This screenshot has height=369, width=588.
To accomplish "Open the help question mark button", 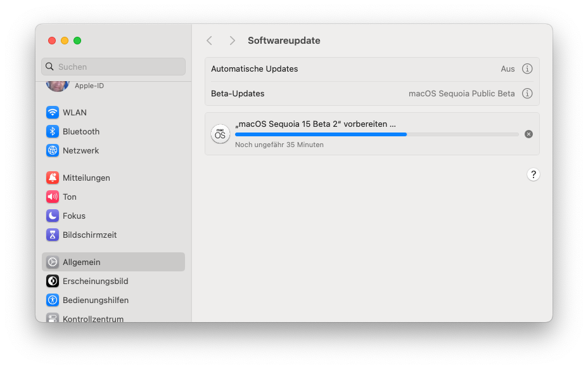I will tap(534, 174).
